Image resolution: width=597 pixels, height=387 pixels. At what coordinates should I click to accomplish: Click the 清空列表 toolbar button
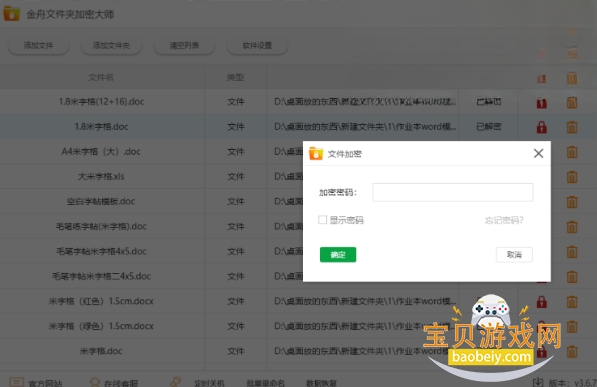[x=184, y=46]
